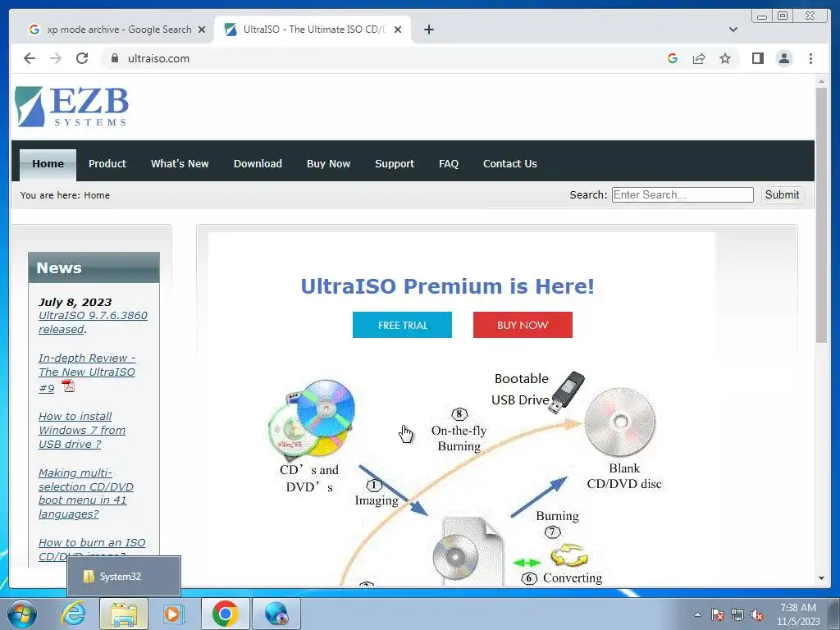Screen dimensions: 840x630
Task: Open the Action Center flag icon
Action: 718,614
